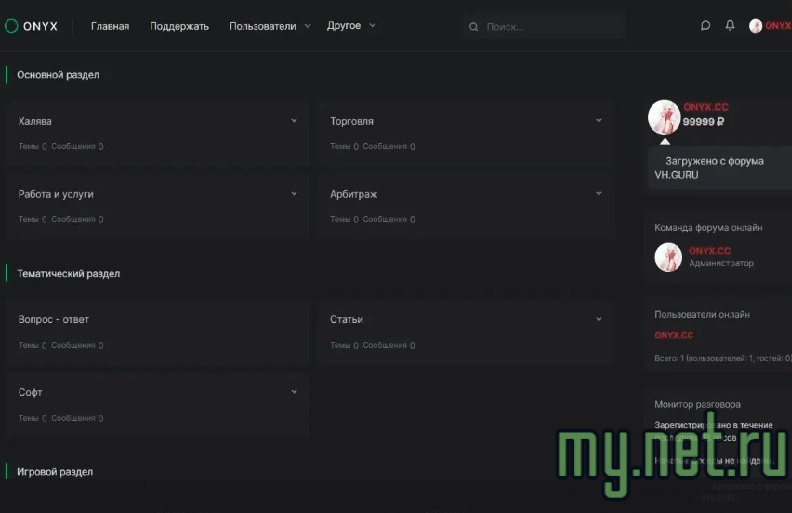Focus the Поиск search input field

tap(550, 27)
